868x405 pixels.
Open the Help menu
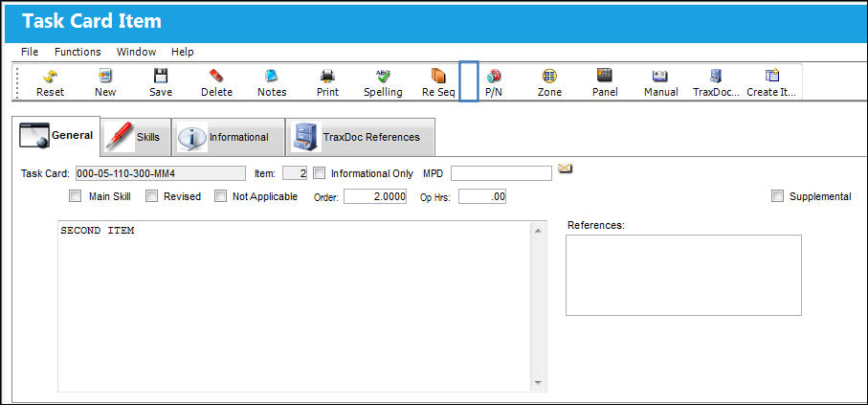(x=182, y=52)
